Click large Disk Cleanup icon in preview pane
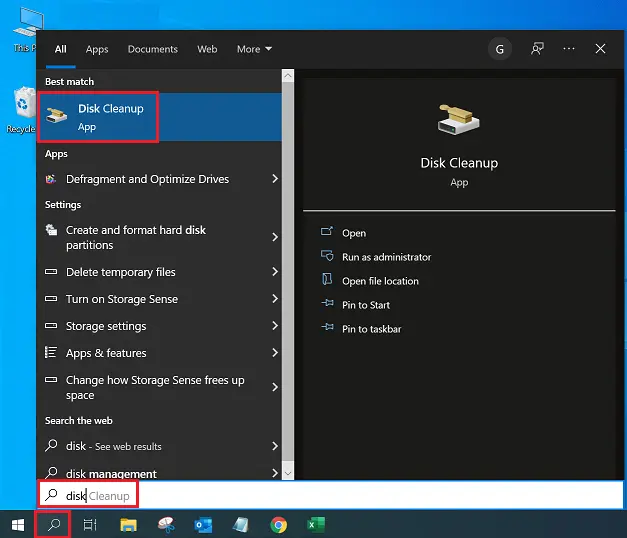627x538 pixels. 459,120
